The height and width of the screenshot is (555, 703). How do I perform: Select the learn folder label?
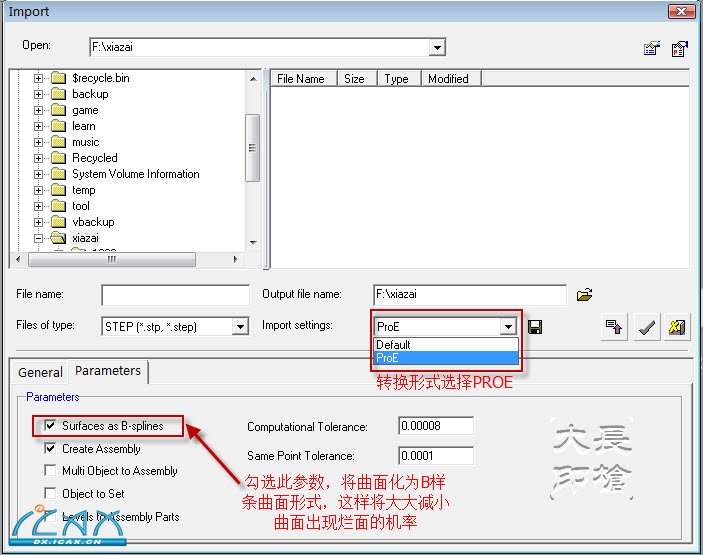[x=83, y=126]
